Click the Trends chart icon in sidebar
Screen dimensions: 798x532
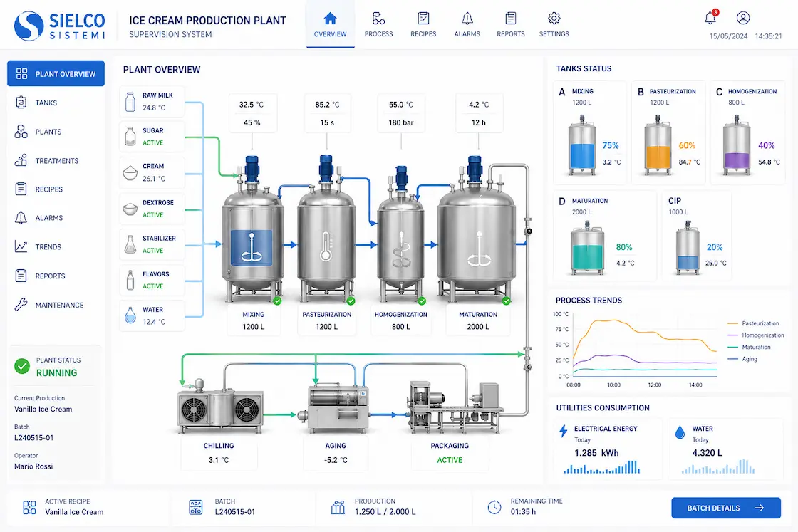(x=21, y=246)
